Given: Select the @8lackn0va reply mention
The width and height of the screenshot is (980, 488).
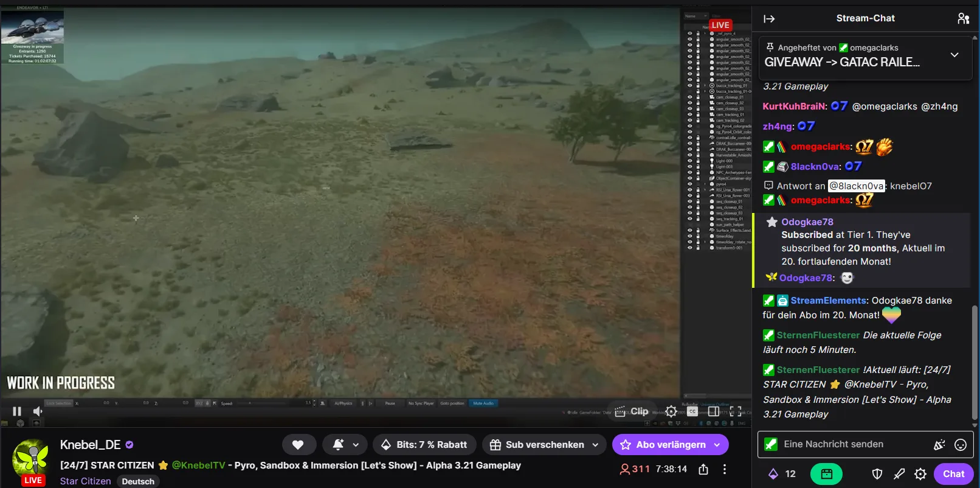Looking at the screenshot, I should (x=857, y=186).
